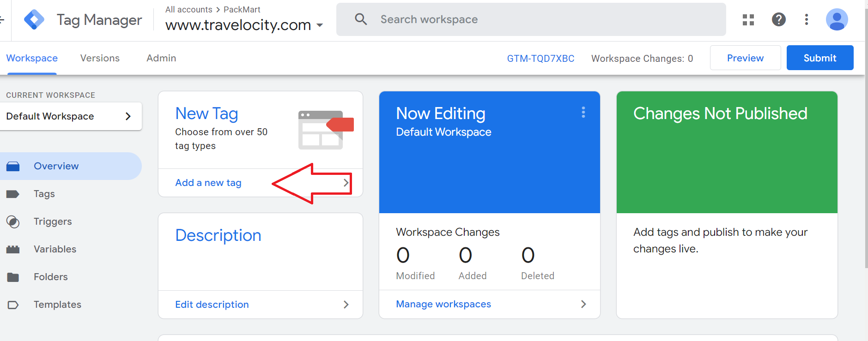This screenshot has height=341, width=868.
Task: Click the New Tag illustration icon
Action: coord(326,130)
